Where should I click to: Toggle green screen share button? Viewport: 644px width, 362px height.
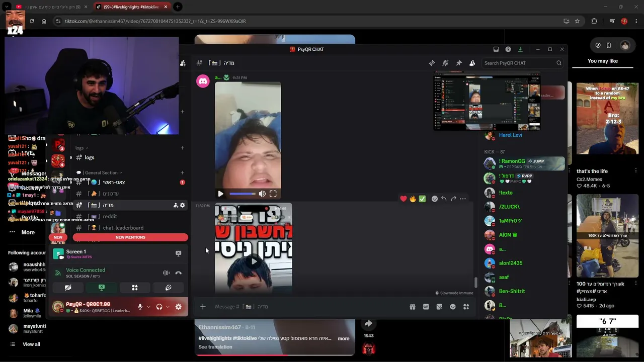tap(102, 288)
